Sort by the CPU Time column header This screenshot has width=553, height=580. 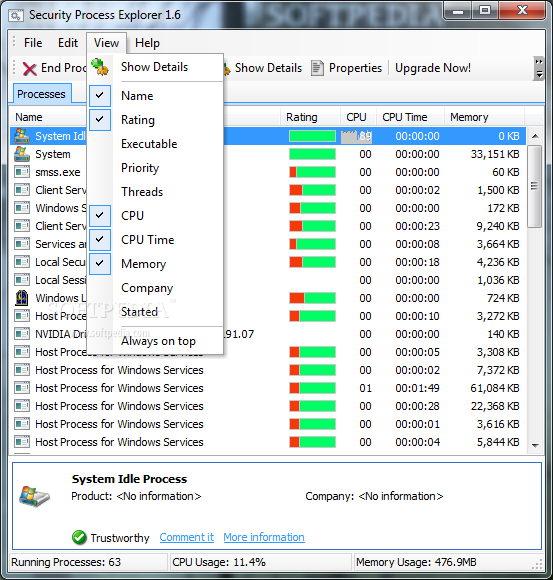pos(410,117)
